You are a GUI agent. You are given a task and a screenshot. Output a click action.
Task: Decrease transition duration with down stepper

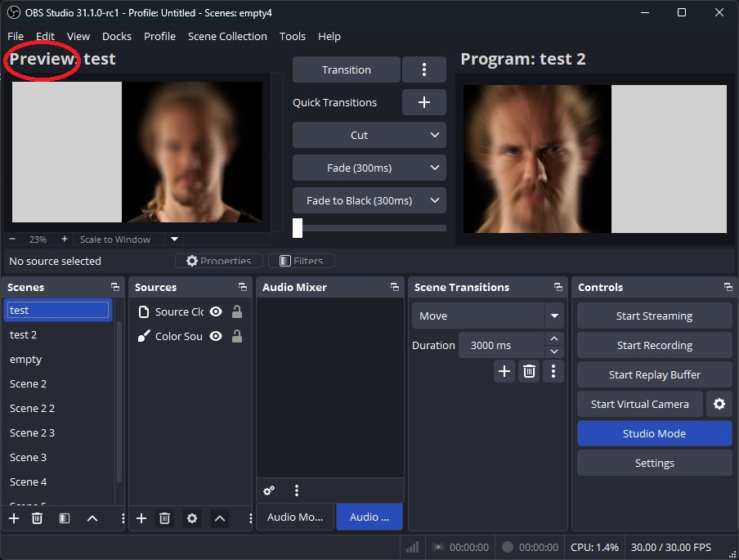click(554, 352)
